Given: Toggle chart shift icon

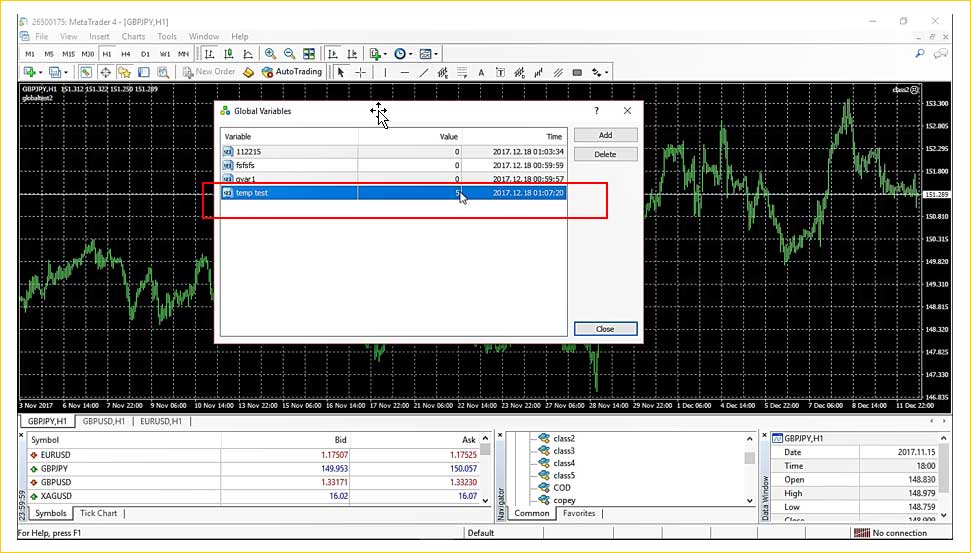Looking at the screenshot, I should (x=352, y=54).
